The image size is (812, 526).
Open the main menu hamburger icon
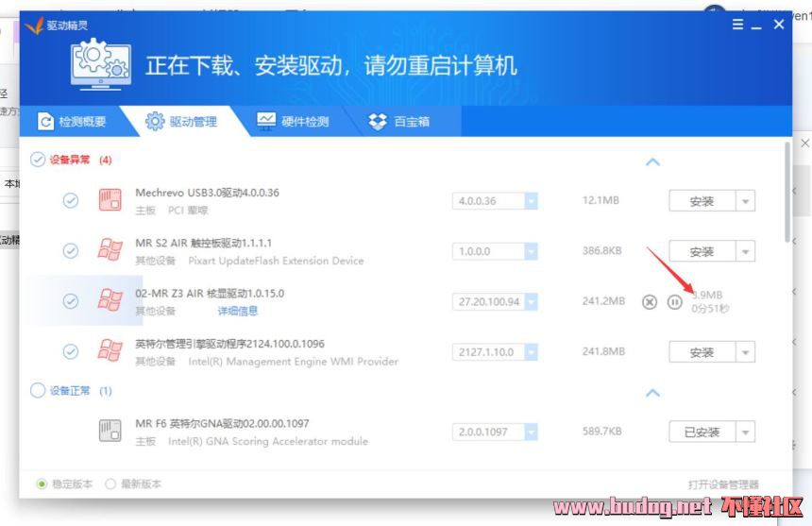tap(738, 25)
